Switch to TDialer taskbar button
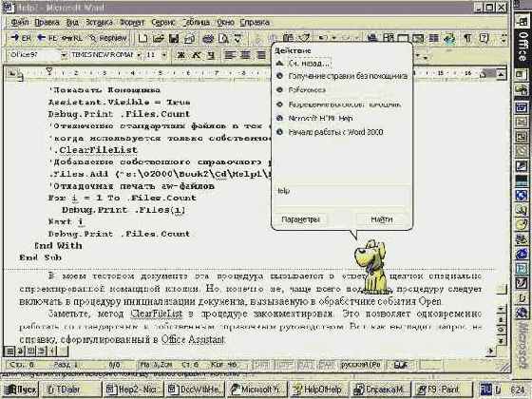 coord(71,389)
